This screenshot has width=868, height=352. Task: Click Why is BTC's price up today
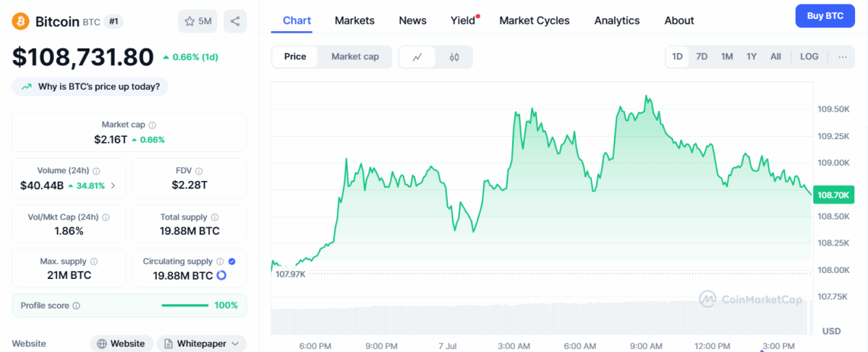90,87
